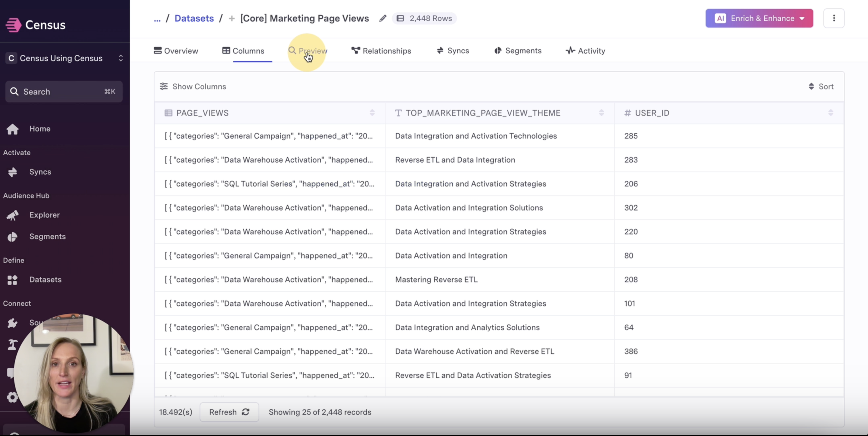Toggle sorting on the PAGE_VIEWS column
Image resolution: width=868 pixels, height=436 pixels.
point(372,113)
